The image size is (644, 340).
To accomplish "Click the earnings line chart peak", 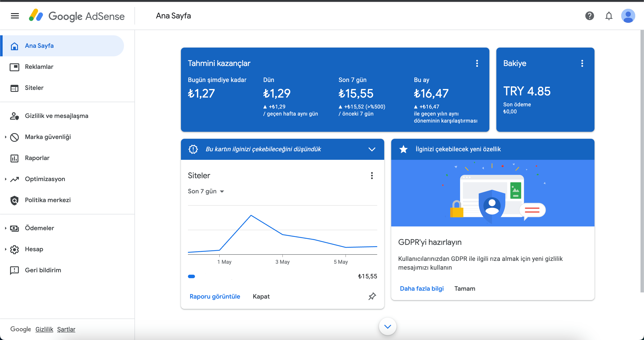I will pyautogui.click(x=251, y=215).
